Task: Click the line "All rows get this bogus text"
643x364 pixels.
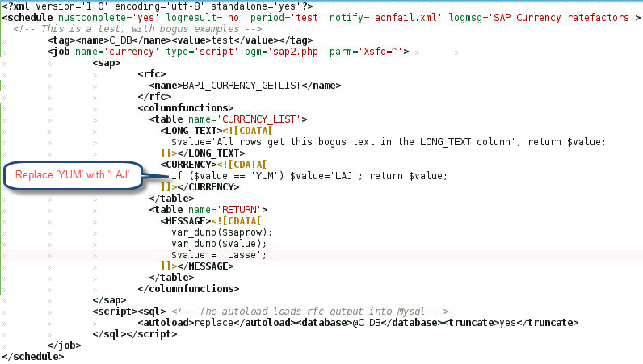Action: pos(389,142)
